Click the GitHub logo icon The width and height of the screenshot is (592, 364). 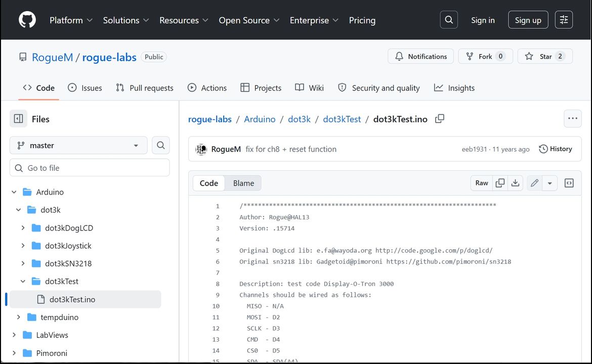[x=27, y=20]
